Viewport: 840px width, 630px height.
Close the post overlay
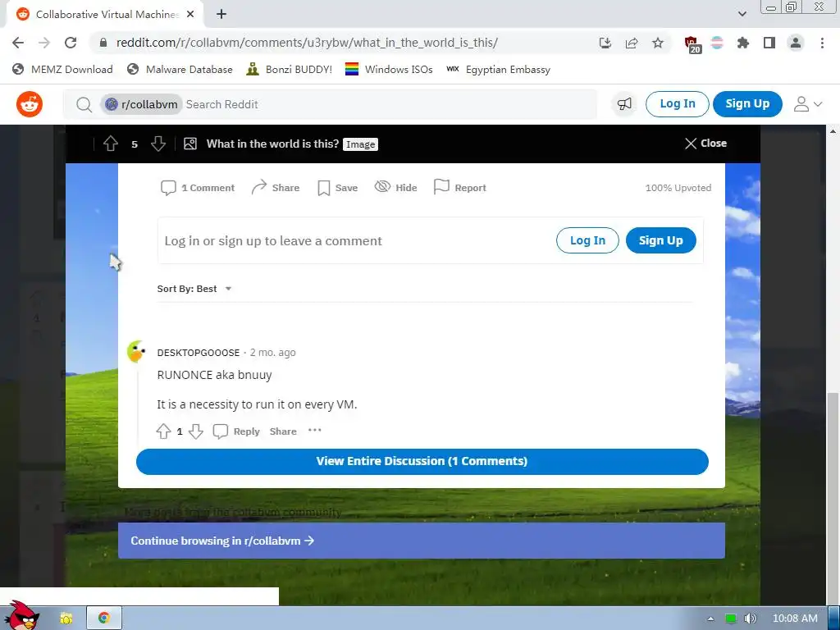(705, 143)
